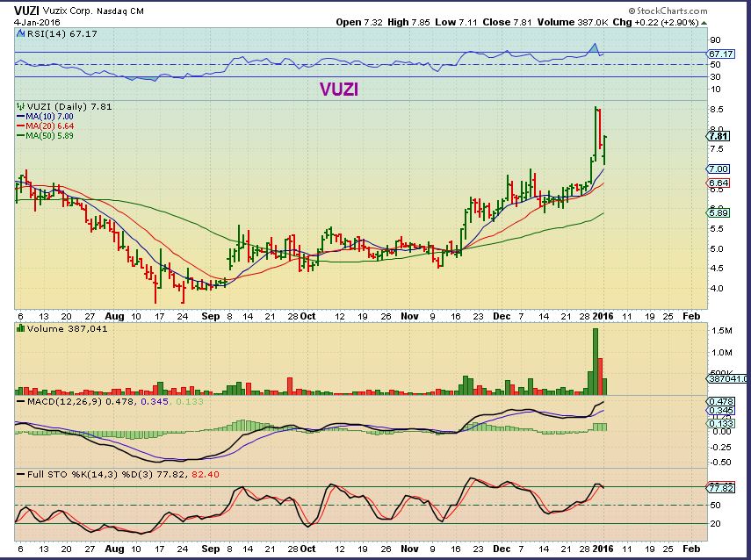
Task: Click the boxed 6.64 price axis label
Action: pyautogui.click(x=719, y=183)
